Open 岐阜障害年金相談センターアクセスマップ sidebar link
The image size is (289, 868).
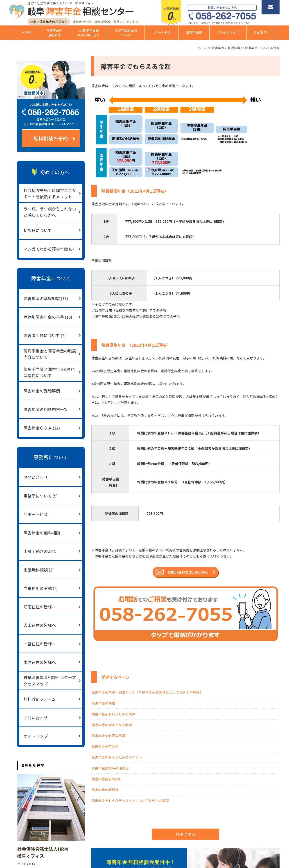pos(51,681)
